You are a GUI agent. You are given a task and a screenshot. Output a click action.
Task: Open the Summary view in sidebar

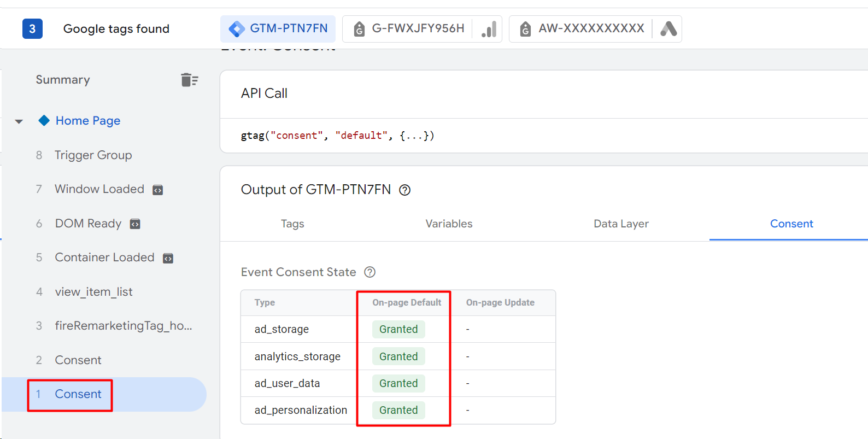63,80
